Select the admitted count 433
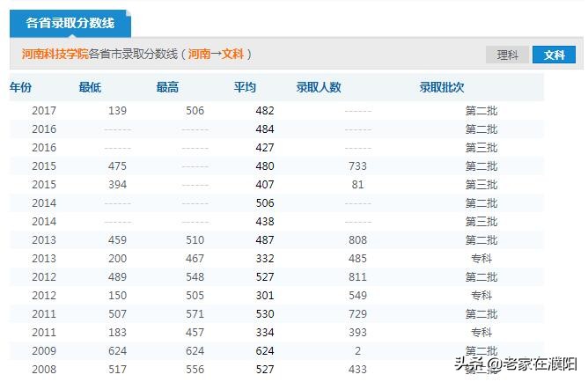 (x=357, y=370)
